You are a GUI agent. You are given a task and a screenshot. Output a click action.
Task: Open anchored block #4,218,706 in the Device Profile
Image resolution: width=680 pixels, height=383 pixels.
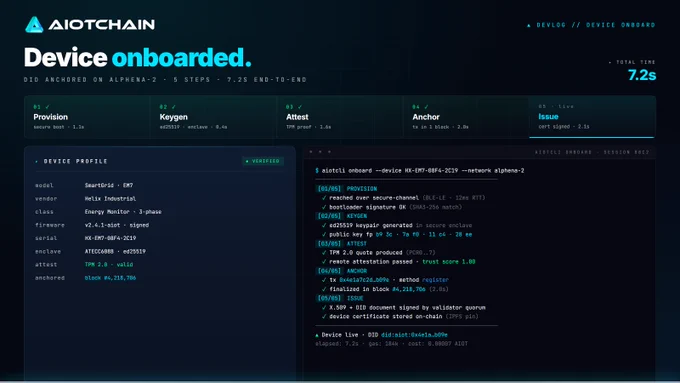tap(110, 278)
